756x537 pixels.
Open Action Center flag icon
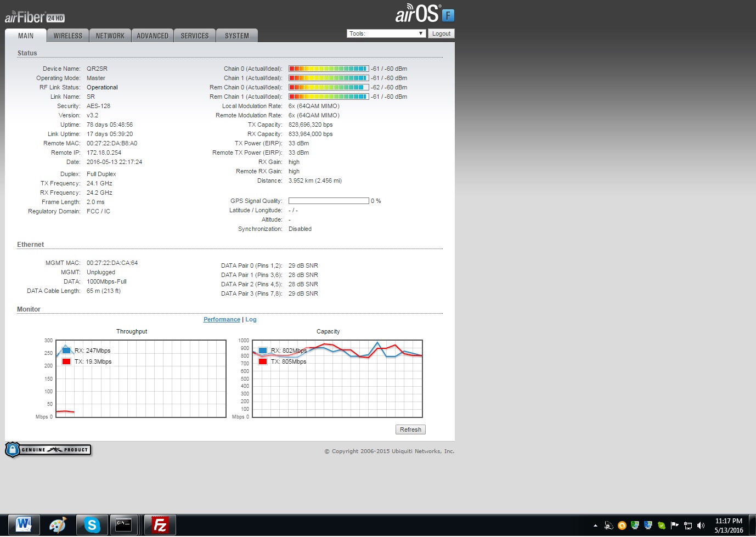674,525
